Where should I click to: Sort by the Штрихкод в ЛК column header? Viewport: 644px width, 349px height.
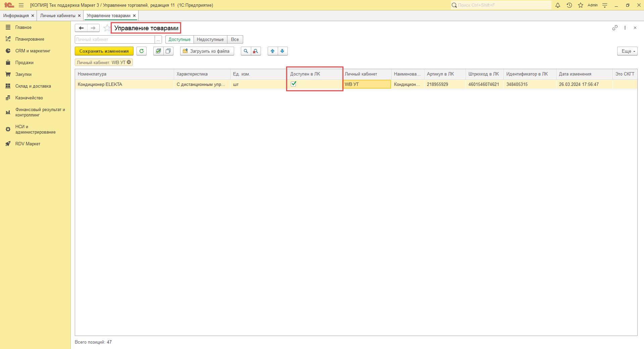(485, 74)
